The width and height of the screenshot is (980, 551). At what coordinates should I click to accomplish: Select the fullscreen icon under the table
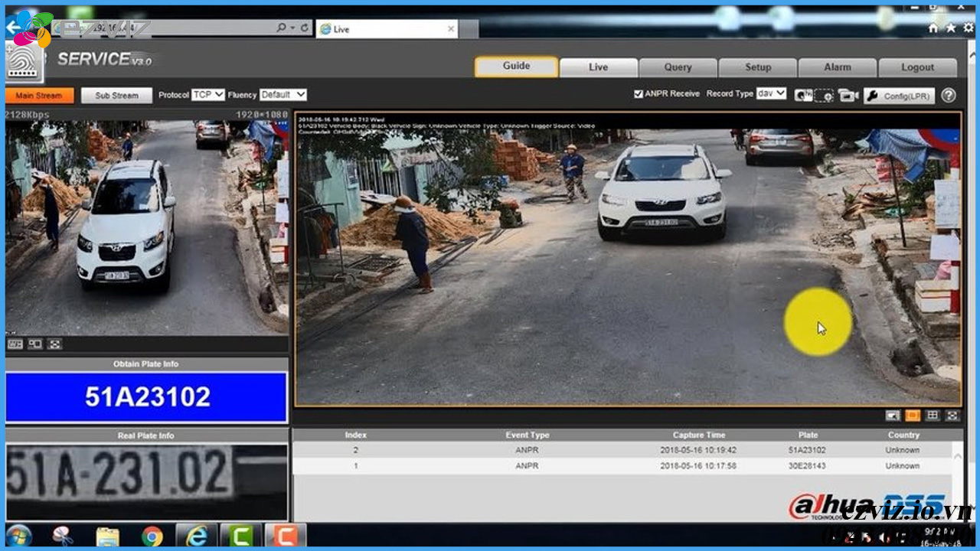[952, 416]
